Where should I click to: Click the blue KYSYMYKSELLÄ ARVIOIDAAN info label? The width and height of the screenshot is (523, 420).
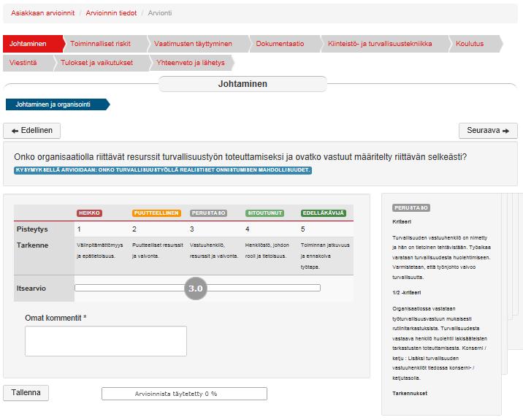[x=163, y=170]
